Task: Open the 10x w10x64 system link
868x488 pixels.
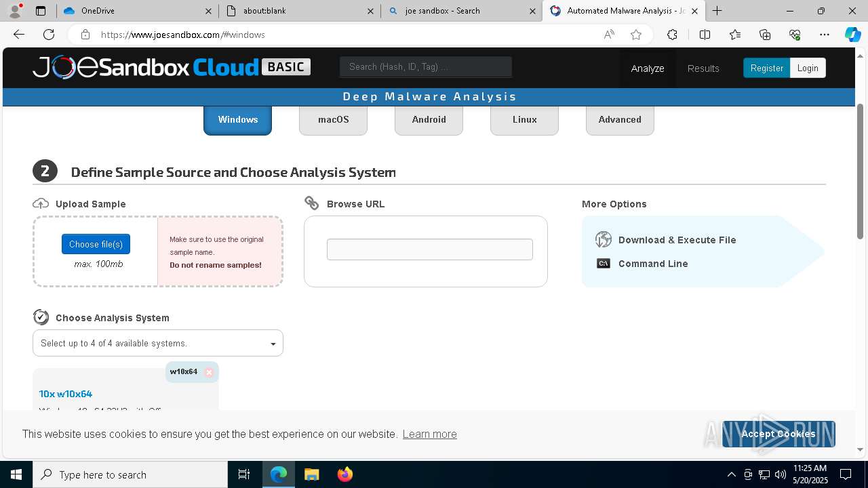Action: 66,394
